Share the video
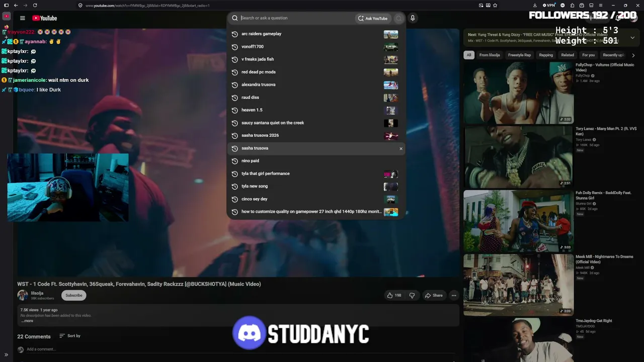The image size is (644, 362). [433, 296]
